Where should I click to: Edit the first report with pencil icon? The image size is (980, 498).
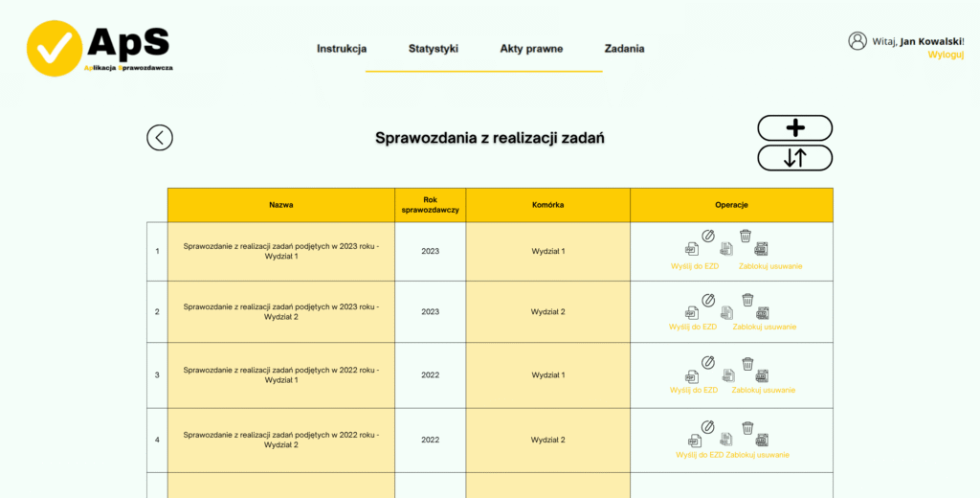pos(707,236)
